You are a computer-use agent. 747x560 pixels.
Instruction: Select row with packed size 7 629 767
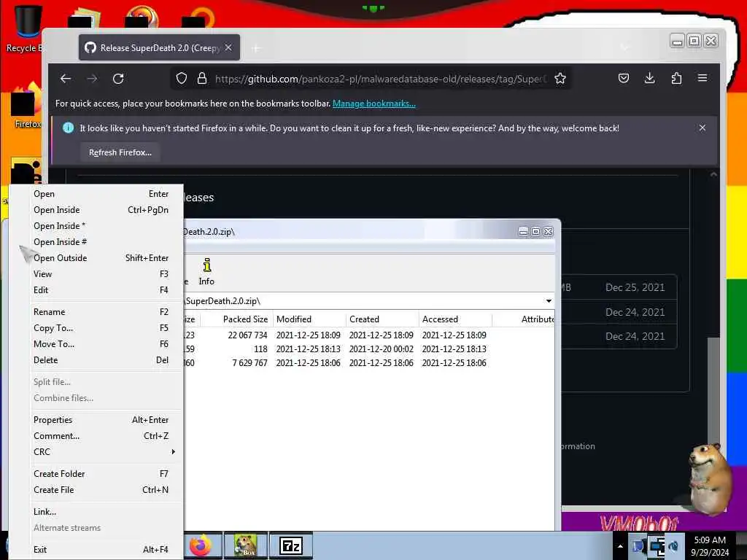point(368,363)
